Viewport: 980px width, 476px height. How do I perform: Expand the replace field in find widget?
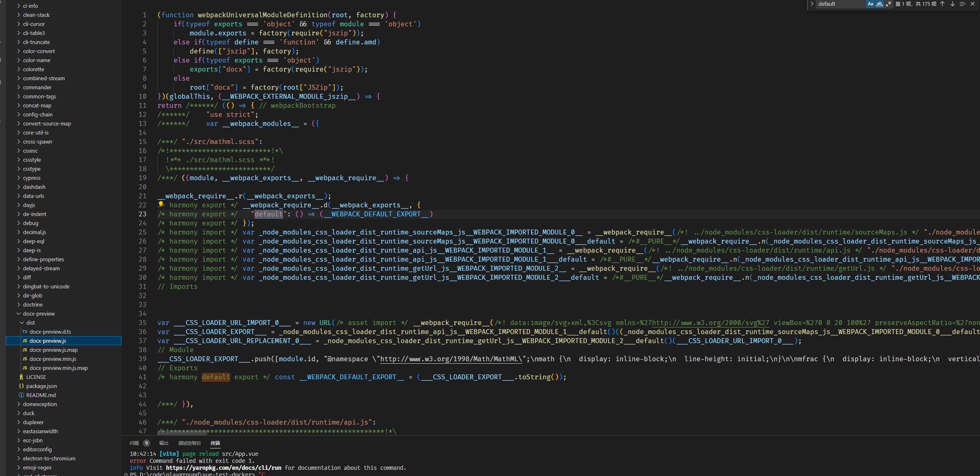click(812, 4)
